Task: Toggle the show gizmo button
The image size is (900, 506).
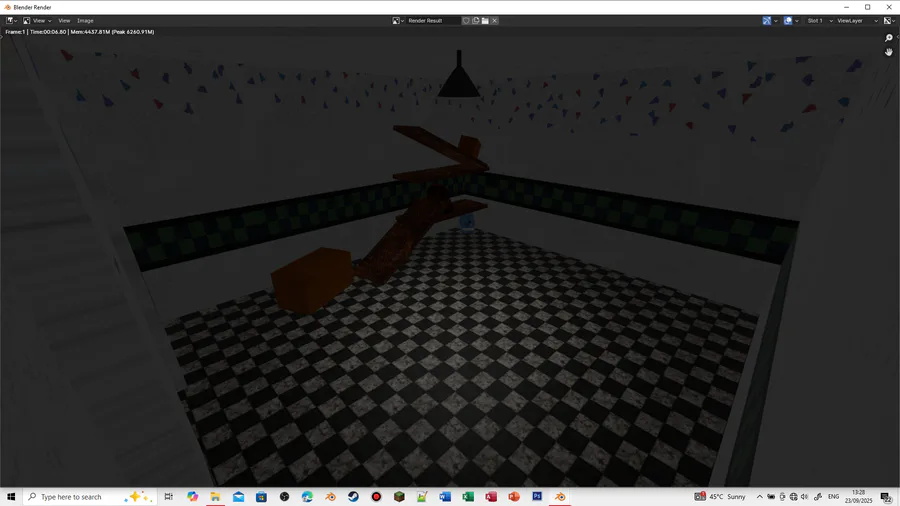Action: (766, 21)
